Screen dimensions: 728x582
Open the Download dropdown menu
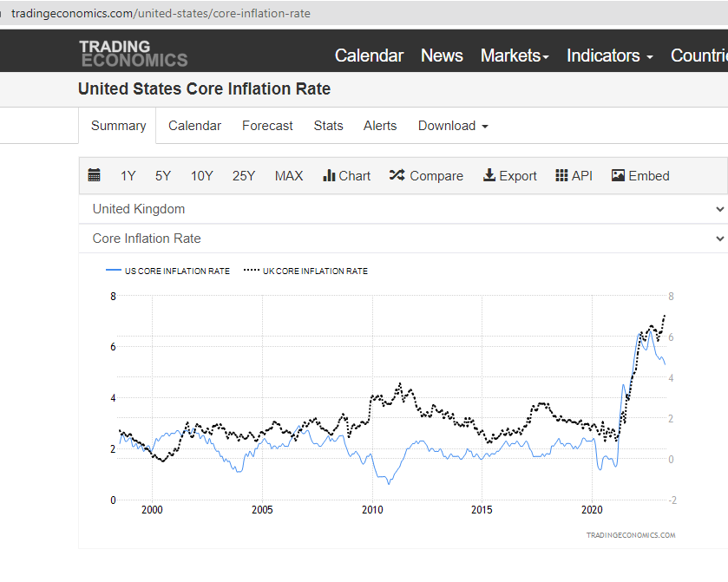click(x=452, y=126)
